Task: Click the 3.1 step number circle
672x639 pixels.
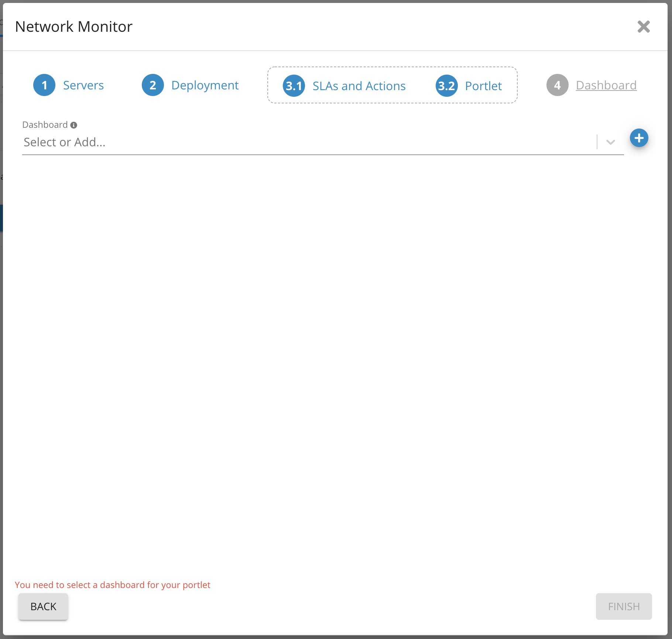Action: pos(294,86)
